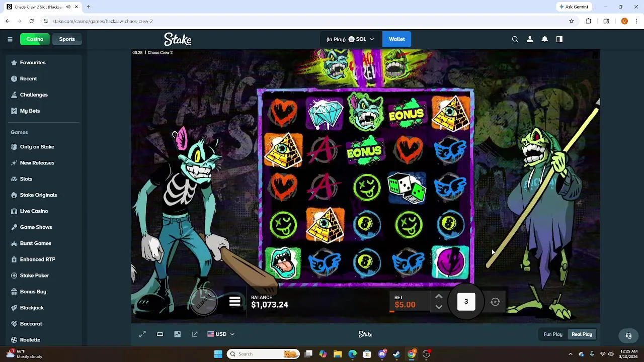Open Windows Start menu

(218, 354)
